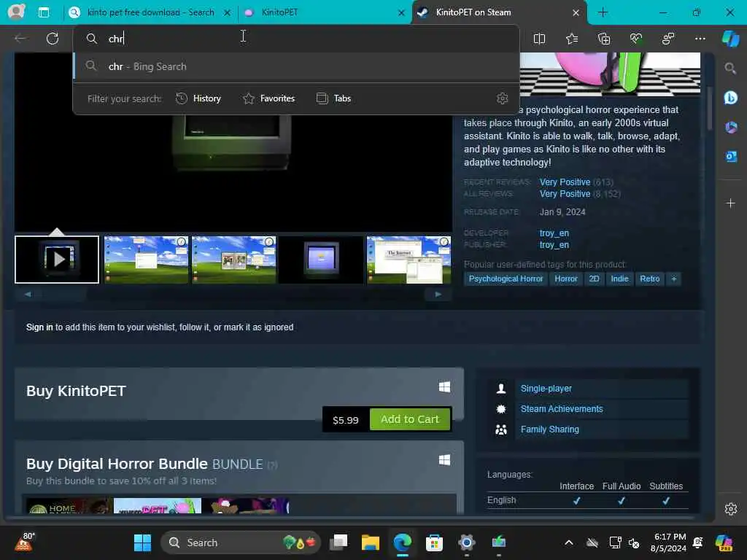Viewport: 747px width, 560px height.
Task: Open the Steam Achievements feature link
Action: (x=562, y=409)
